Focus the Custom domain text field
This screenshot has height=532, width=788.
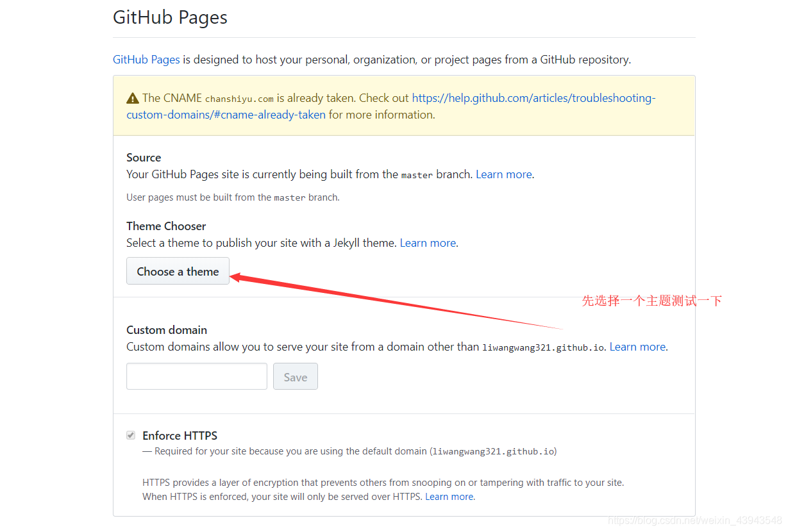[197, 376]
